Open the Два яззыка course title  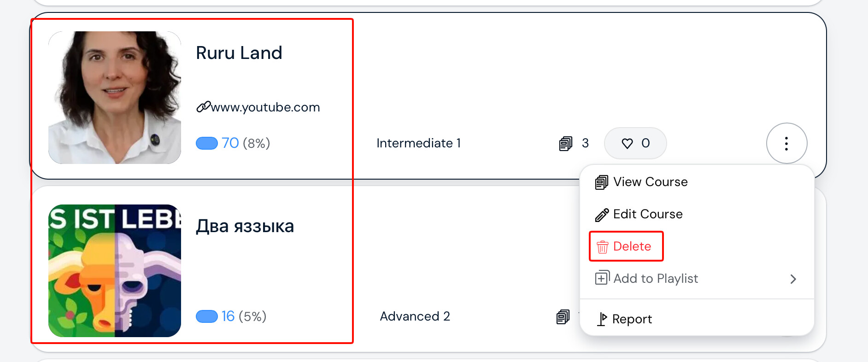(x=245, y=226)
